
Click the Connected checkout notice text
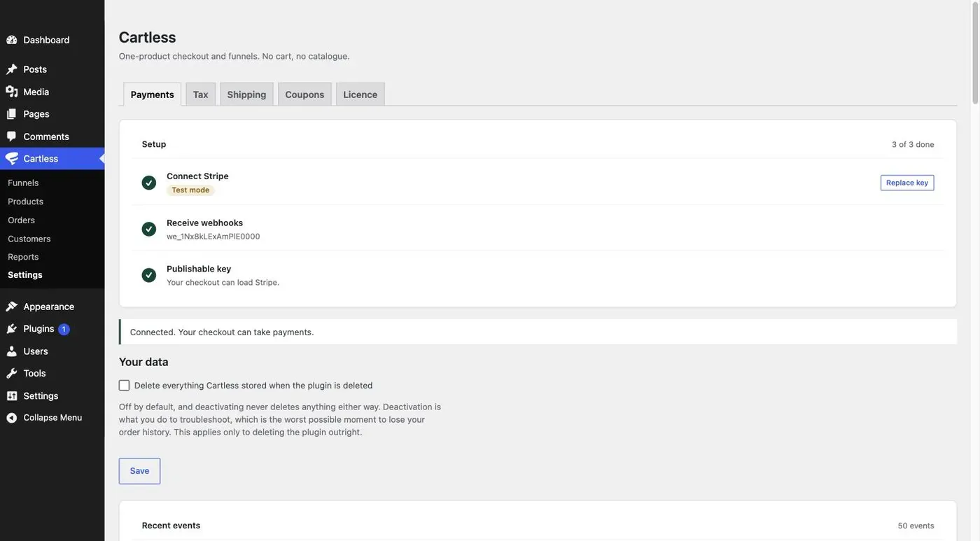(x=222, y=332)
